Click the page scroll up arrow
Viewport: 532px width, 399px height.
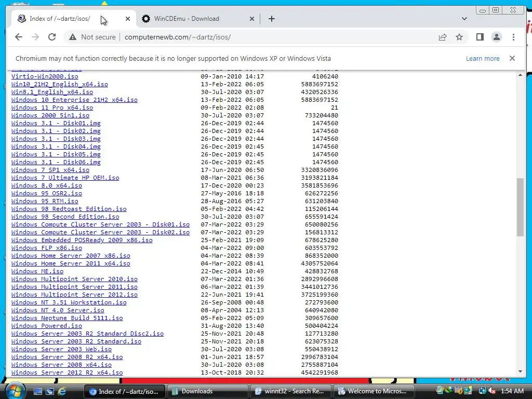coord(520,75)
